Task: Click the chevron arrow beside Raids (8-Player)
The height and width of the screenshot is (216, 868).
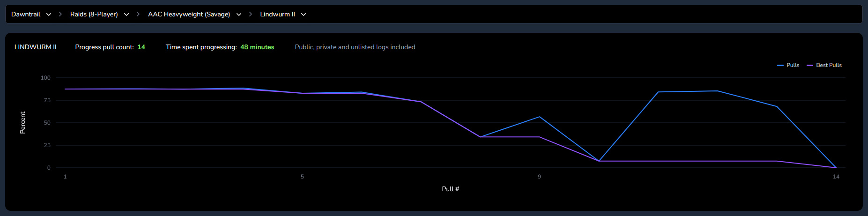Action: click(126, 15)
